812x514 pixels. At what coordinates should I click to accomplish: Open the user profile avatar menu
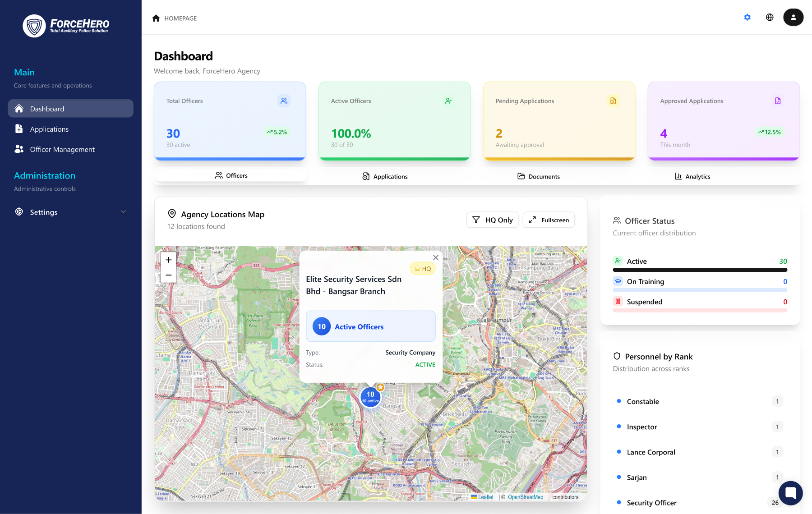point(793,18)
